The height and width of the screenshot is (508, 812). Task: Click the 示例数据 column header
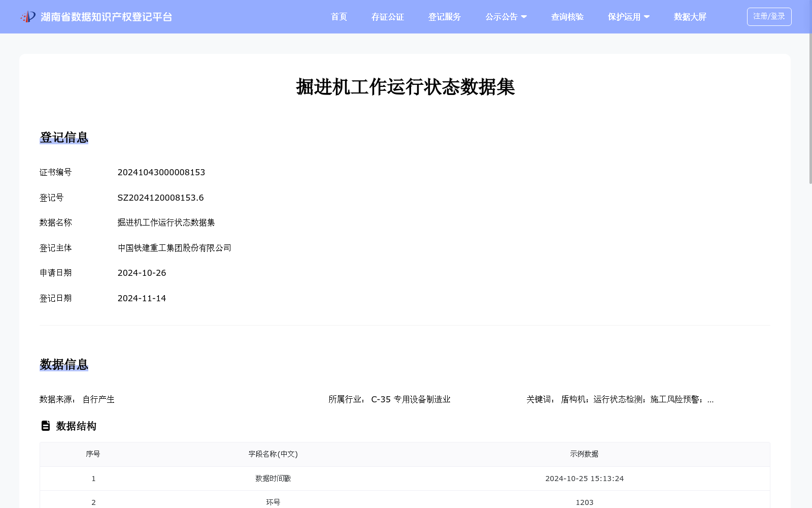(584, 454)
